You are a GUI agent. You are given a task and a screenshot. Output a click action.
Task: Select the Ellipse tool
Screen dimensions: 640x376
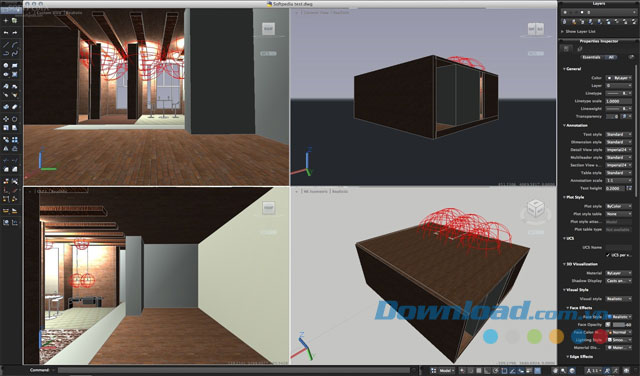[6, 74]
